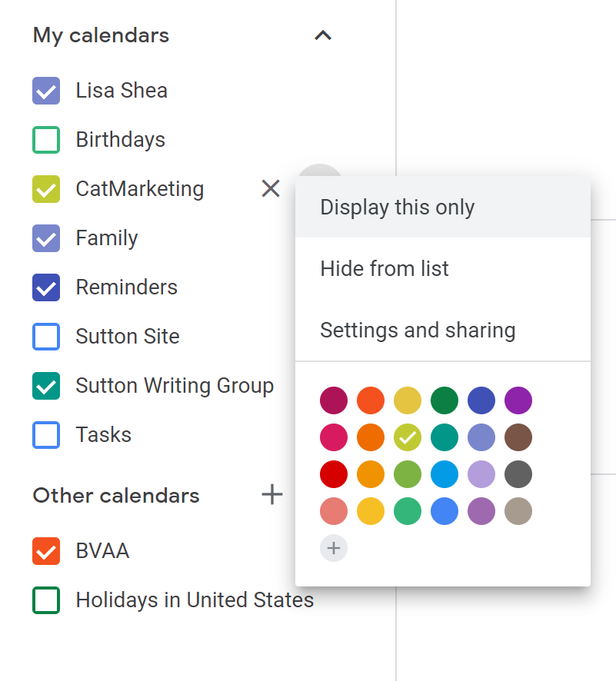Select the dark gray graphite swatch
Screen dimensions: 616x681
(x=518, y=474)
